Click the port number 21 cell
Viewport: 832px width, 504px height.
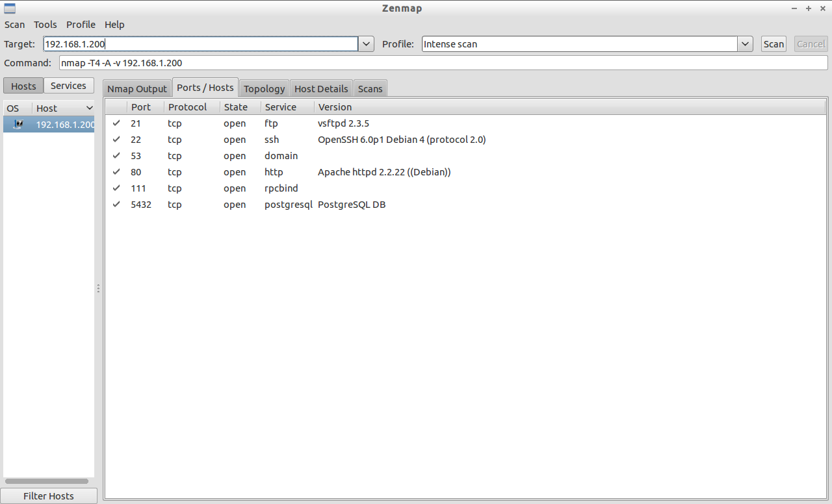(136, 123)
